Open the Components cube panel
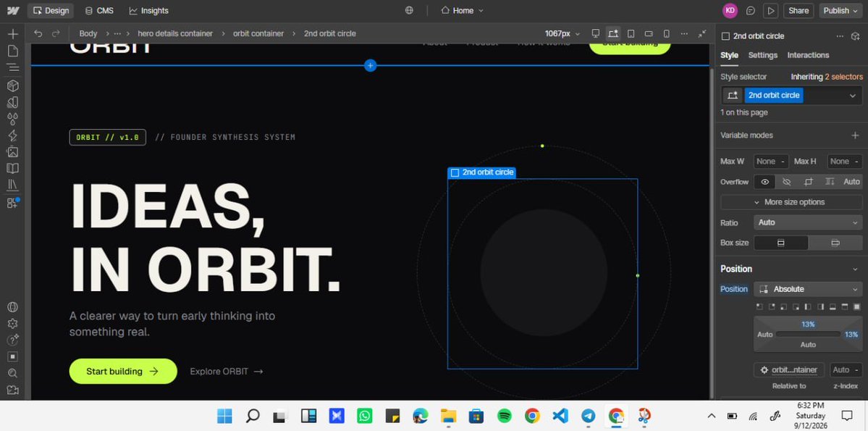 point(13,85)
